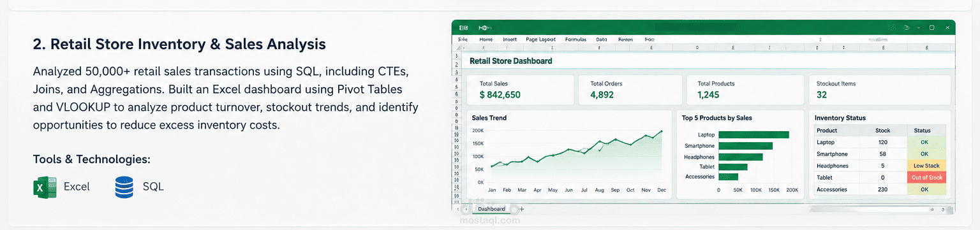980x230 pixels.
Task: Click the "Jan" label on Sales Trend axis
Action: tap(492, 190)
